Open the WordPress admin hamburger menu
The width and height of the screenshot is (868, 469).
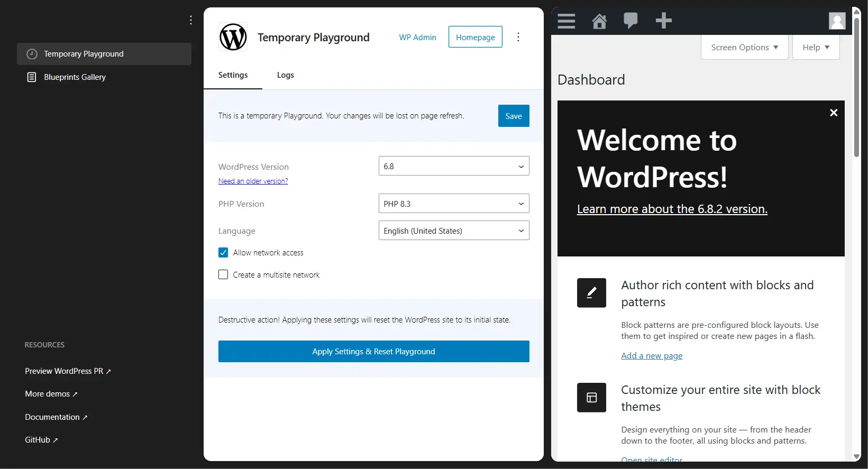pyautogui.click(x=566, y=21)
